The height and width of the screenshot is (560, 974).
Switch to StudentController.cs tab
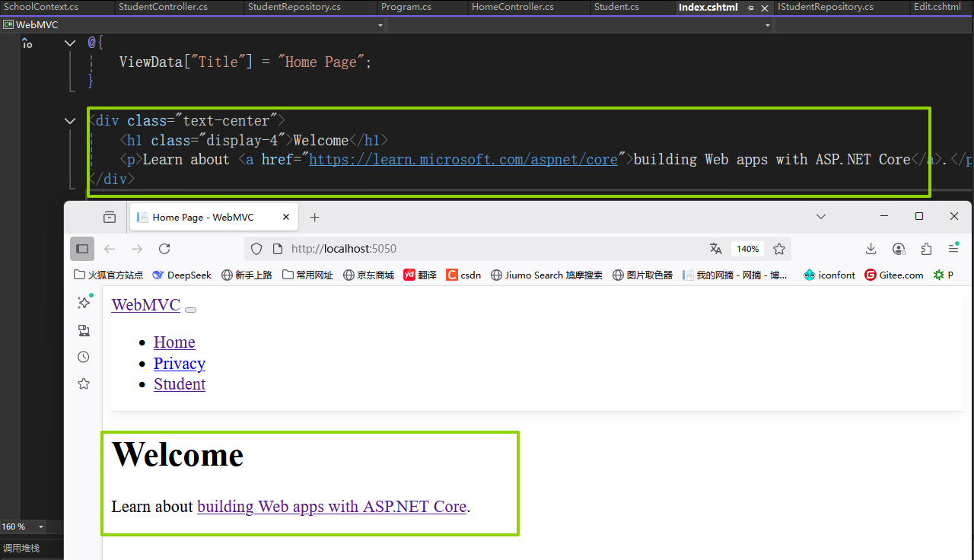point(163,7)
